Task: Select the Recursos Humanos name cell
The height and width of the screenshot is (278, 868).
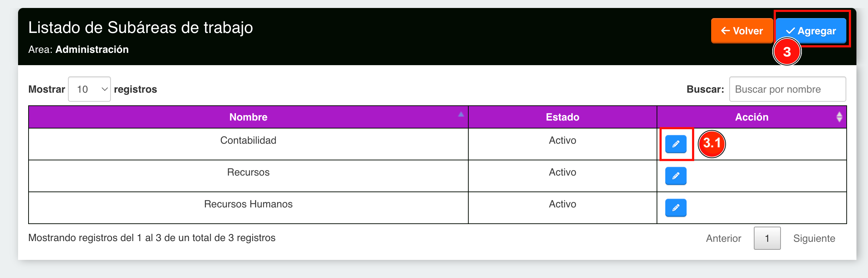Action: point(248,208)
